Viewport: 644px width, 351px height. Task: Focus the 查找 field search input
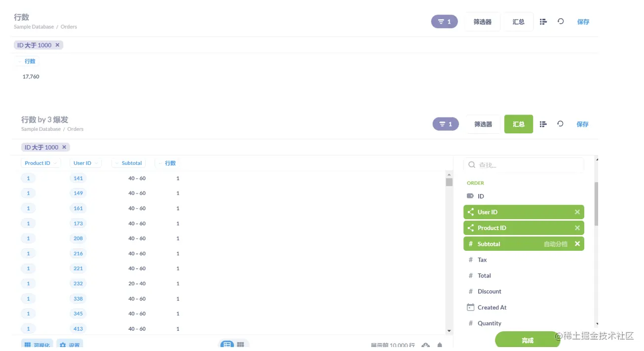[524, 165]
